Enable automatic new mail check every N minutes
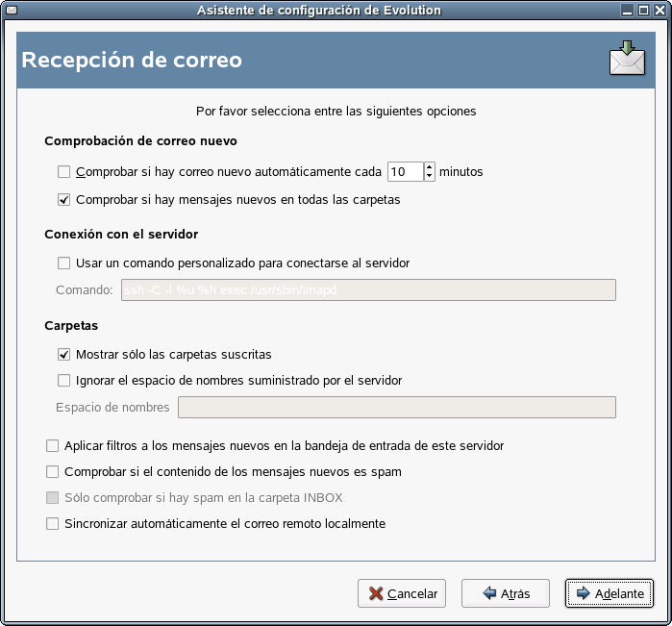The image size is (672, 626). [x=63, y=172]
